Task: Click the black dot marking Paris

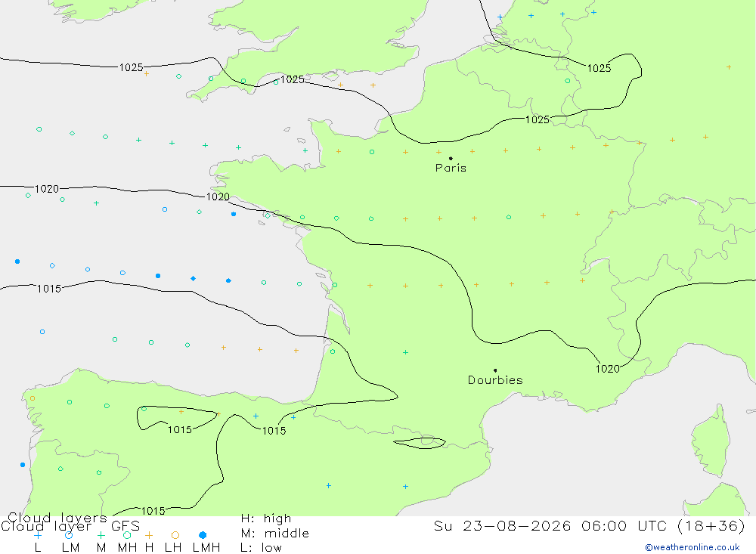Action: (451, 158)
